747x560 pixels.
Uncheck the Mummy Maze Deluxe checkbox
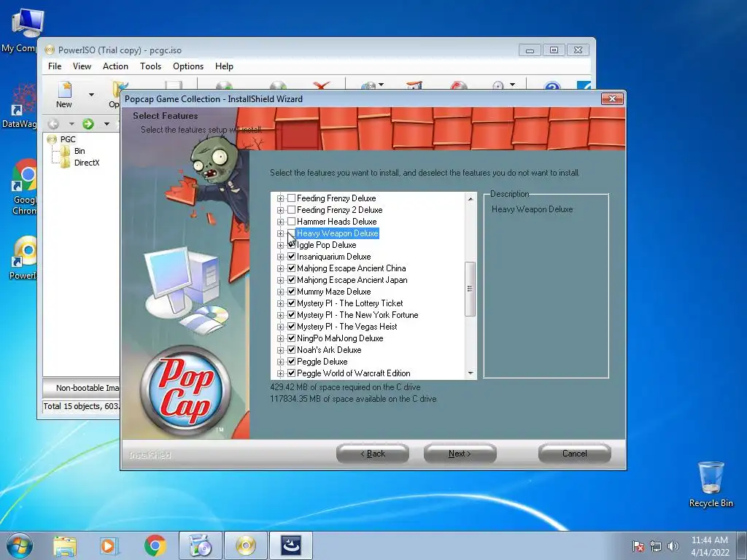[292, 292]
